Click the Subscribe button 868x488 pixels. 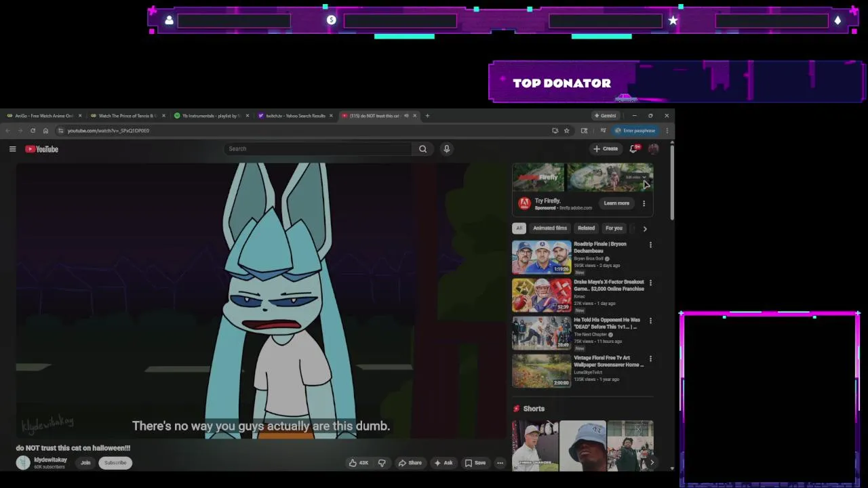[x=115, y=463]
